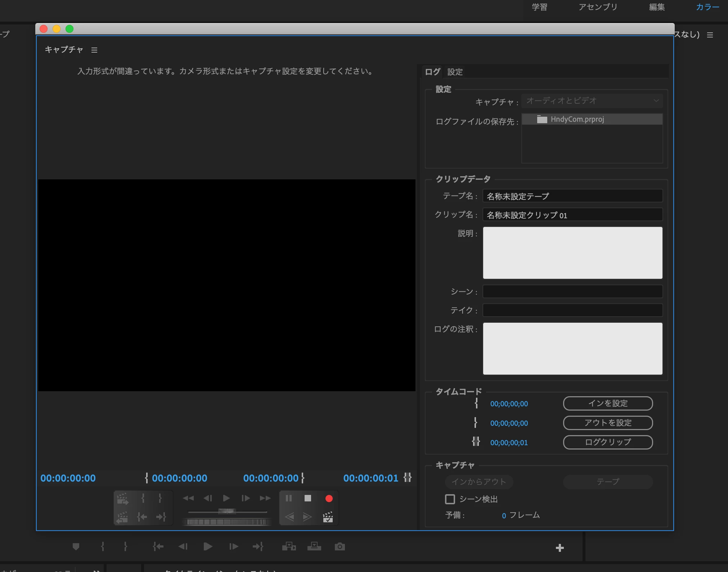The width and height of the screenshot is (728, 572).
Task: Click the テープ名 input field
Action: [x=572, y=196]
